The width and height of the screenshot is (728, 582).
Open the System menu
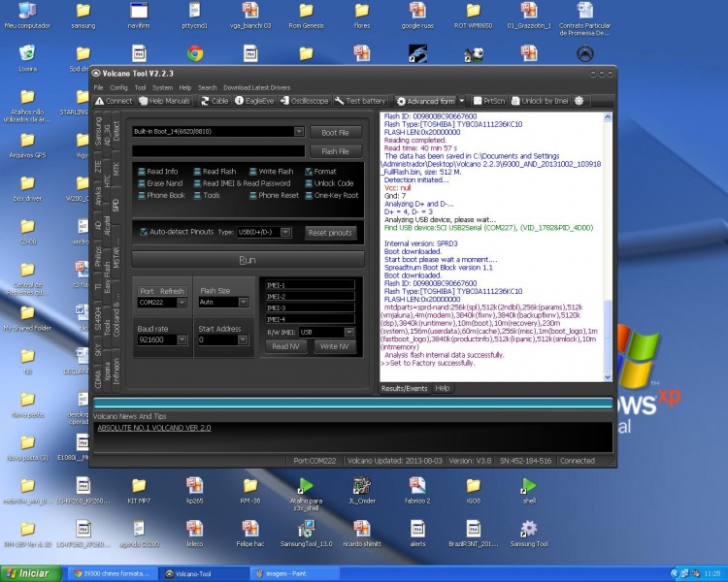coord(162,87)
